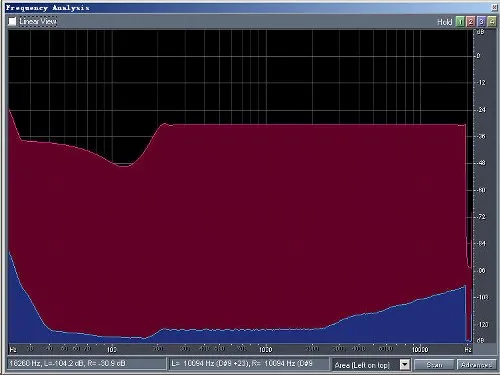
Task: Click Hold button 3 (blue)
Action: [x=481, y=22]
